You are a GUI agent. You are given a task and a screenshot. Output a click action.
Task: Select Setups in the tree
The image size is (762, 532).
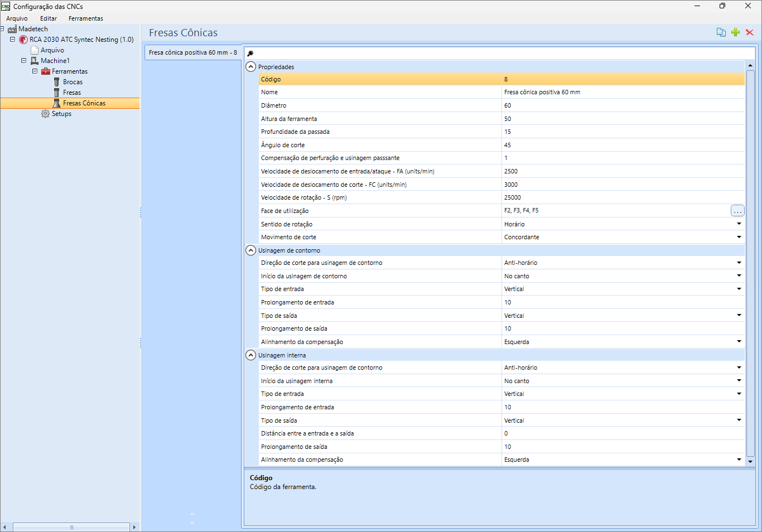pyautogui.click(x=61, y=114)
